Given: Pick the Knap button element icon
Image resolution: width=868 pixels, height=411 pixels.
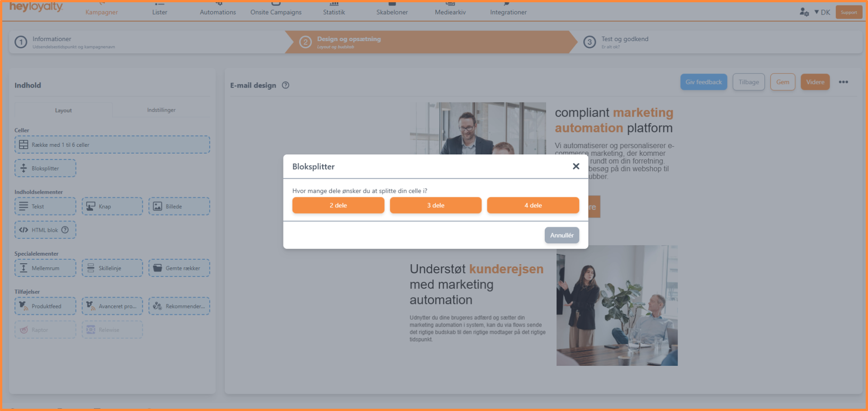Looking at the screenshot, I should tap(91, 206).
